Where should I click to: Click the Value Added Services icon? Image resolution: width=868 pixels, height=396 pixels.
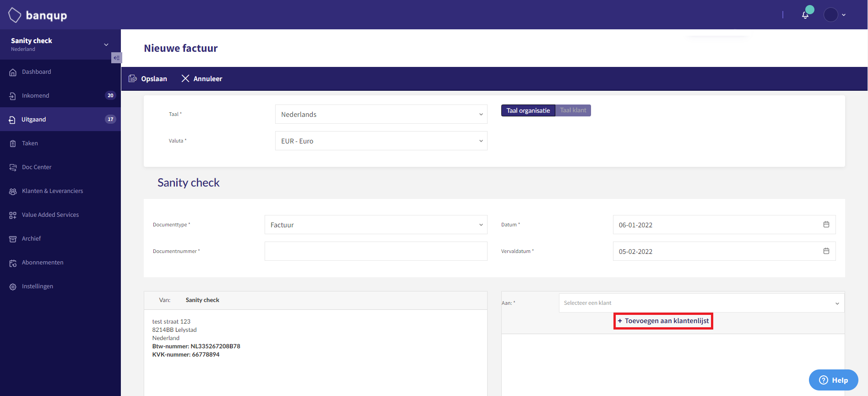13,215
